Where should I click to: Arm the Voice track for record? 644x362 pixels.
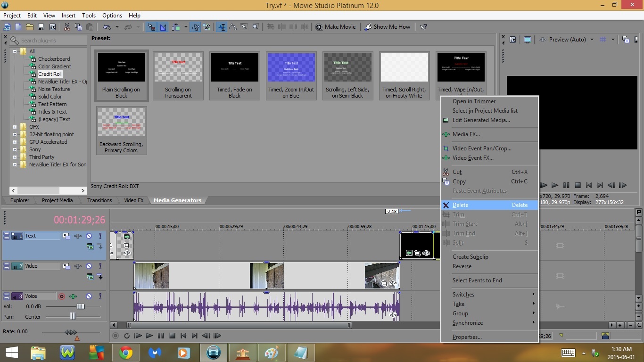click(x=61, y=296)
